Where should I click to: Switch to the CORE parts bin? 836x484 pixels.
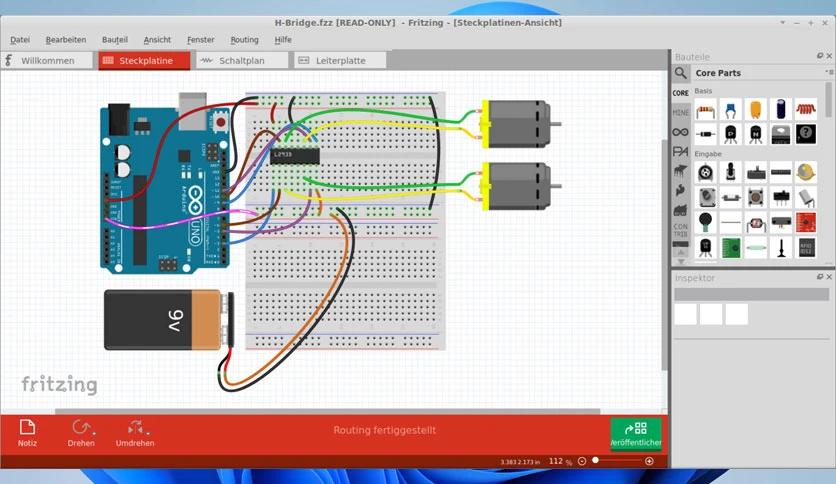[680, 93]
